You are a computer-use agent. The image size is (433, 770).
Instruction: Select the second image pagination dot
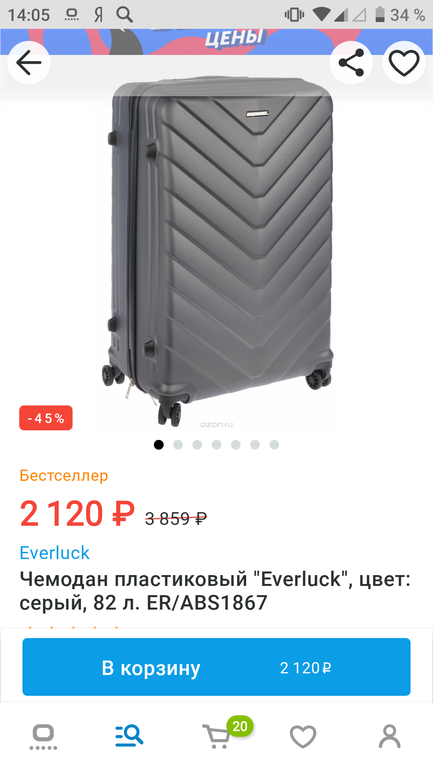[x=178, y=445]
